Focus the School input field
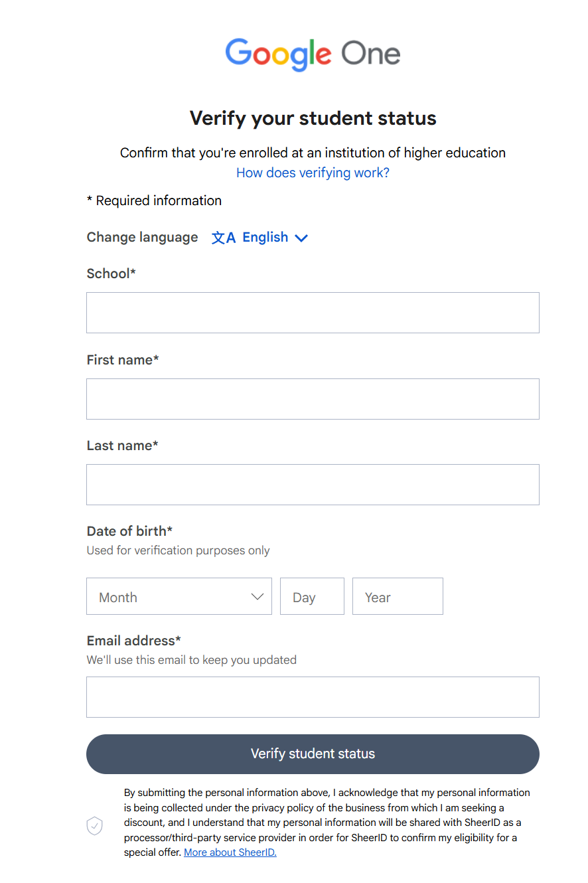This screenshot has width=588, height=883. pos(313,313)
